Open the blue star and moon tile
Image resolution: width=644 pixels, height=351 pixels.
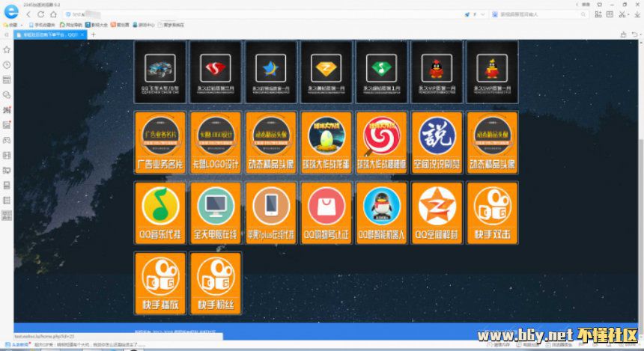(x=271, y=72)
